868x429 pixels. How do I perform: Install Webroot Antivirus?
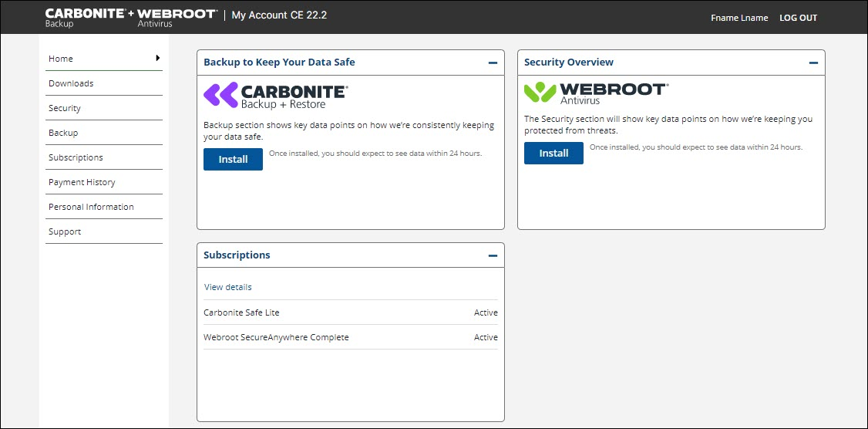click(553, 153)
